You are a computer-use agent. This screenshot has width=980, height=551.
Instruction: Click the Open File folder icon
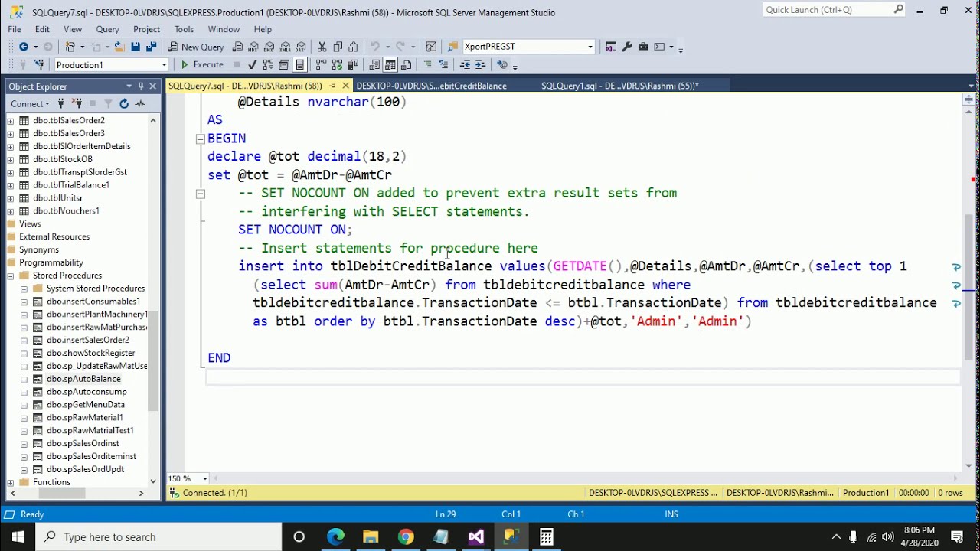[119, 47]
